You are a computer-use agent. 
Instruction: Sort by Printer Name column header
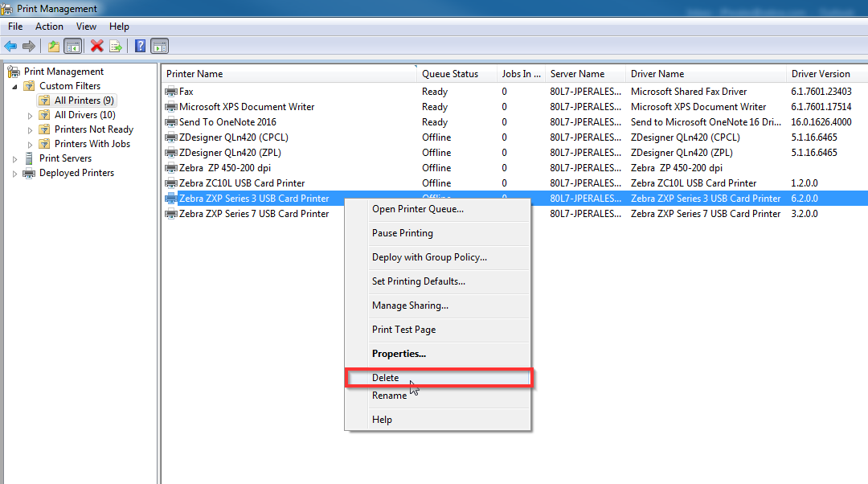pyautogui.click(x=289, y=74)
